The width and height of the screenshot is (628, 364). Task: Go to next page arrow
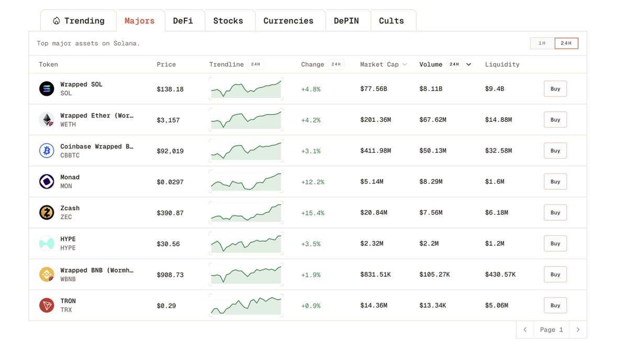578,329
